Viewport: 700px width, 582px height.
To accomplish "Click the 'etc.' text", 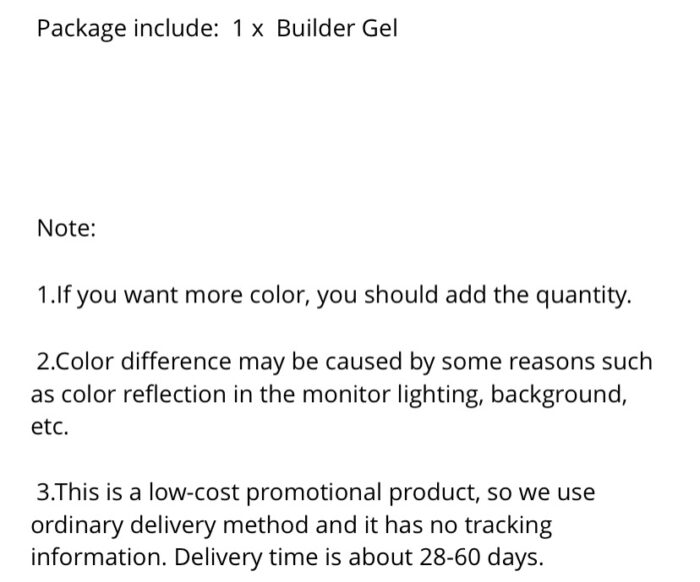I will [x=50, y=427].
